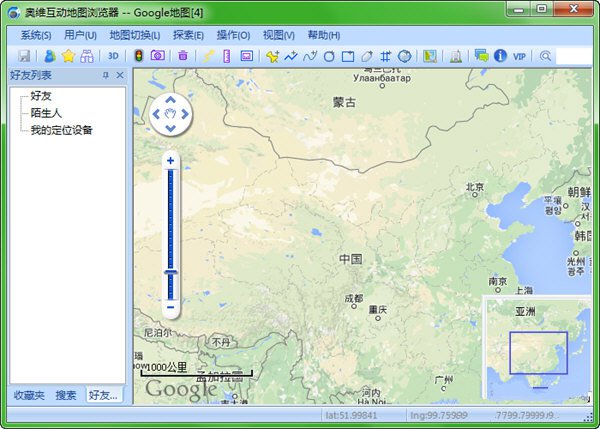
Task: Click the toolbar search input field
Action: click(x=575, y=56)
